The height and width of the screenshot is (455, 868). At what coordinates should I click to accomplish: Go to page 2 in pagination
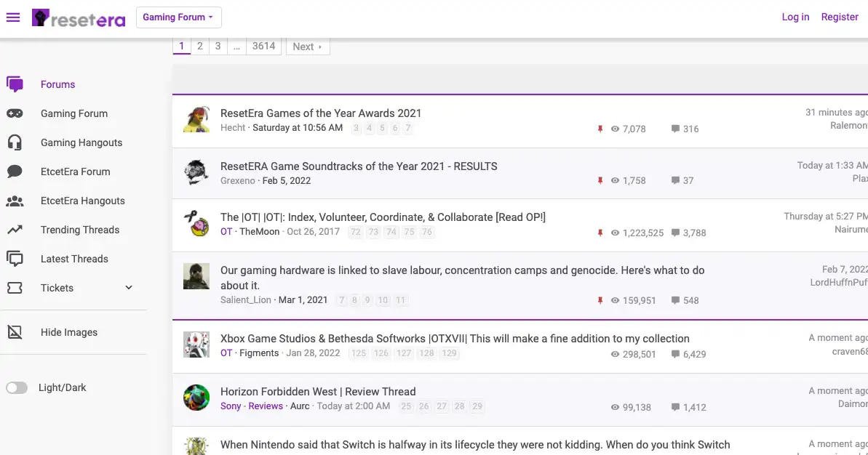tap(200, 47)
